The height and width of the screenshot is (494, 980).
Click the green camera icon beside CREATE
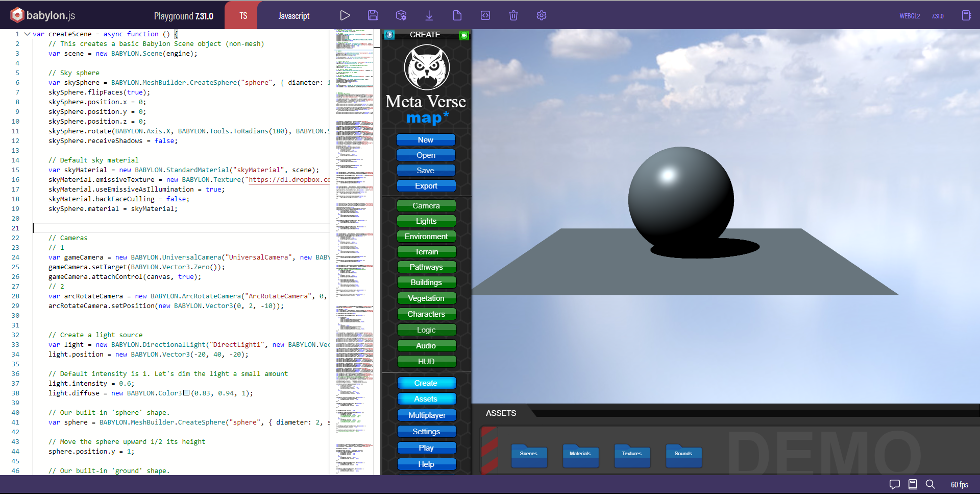coord(464,35)
